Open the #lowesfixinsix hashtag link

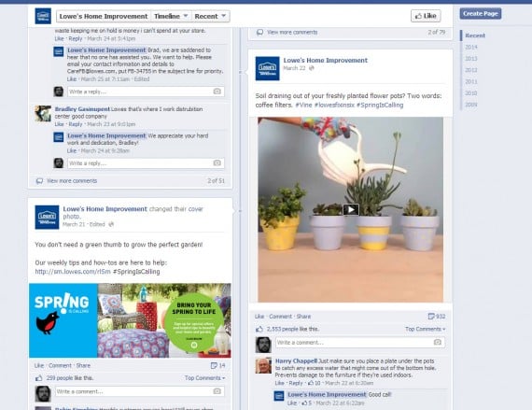[x=334, y=105]
